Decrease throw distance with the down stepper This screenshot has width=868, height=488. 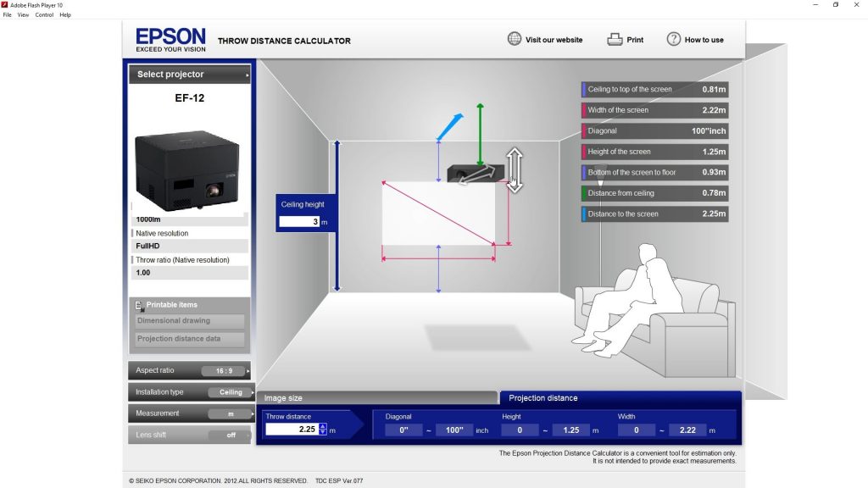point(323,432)
